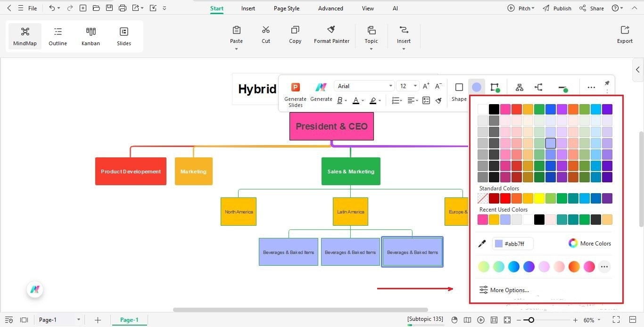
Task: Click the Copy icon
Action: [x=295, y=30]
